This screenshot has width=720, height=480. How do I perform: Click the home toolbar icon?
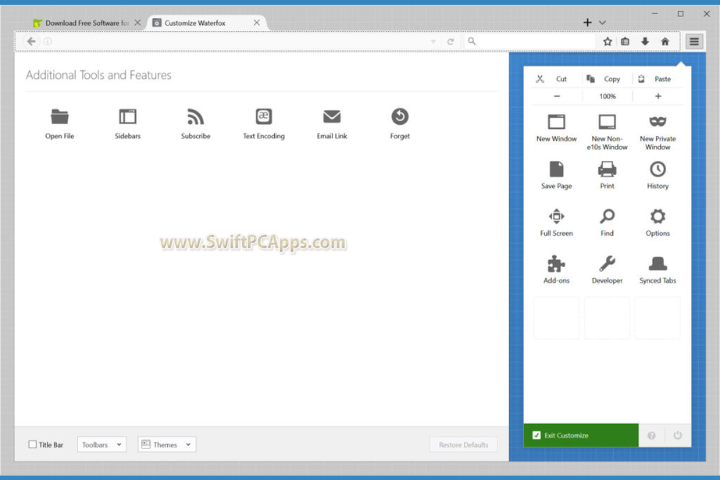[665, 41]
